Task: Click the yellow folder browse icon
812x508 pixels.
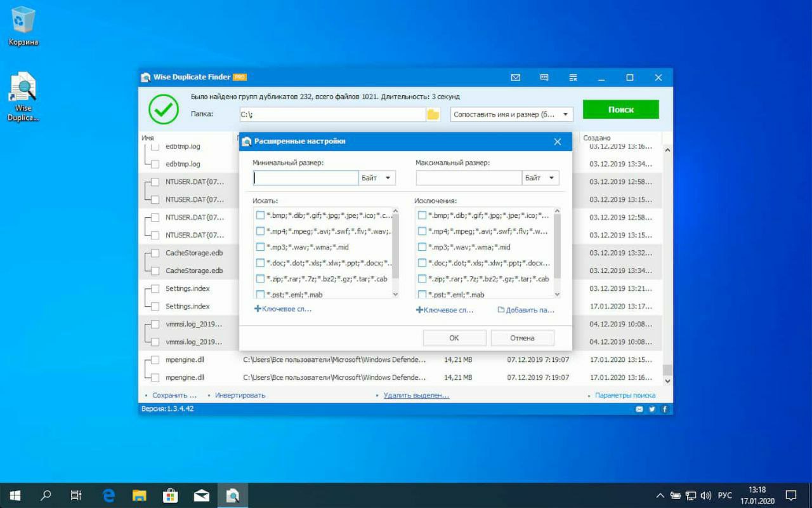Action: coord(433,114)
